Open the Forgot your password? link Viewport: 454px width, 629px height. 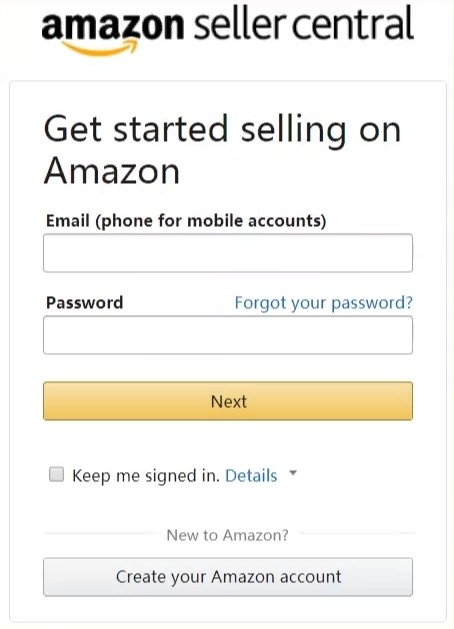pyautogui.click(x=324, y=303)
